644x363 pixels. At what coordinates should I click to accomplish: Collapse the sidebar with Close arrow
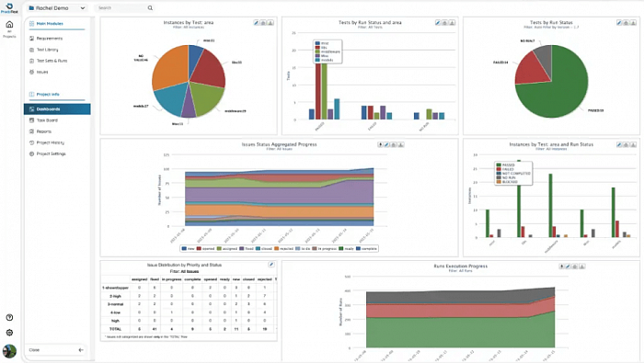(81, 350)
